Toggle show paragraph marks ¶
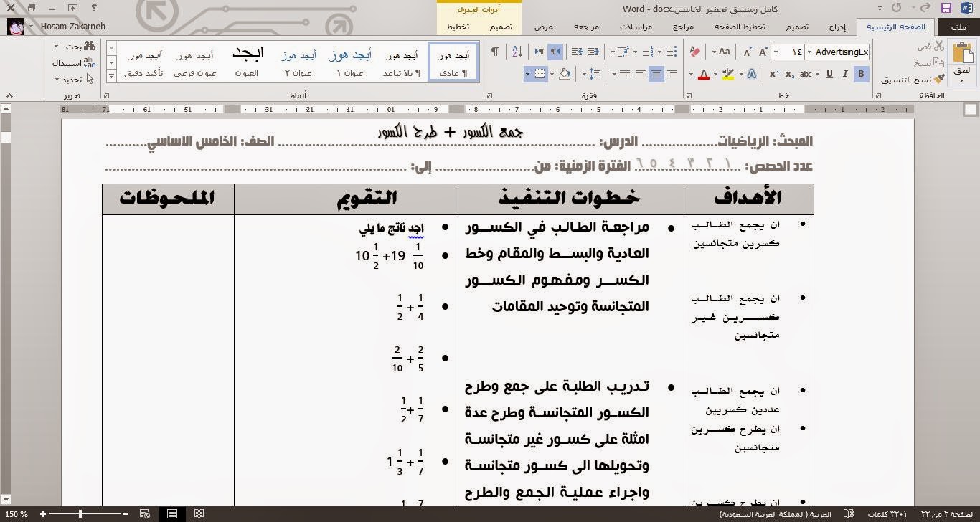980x522 pixels. click(494, 52)
